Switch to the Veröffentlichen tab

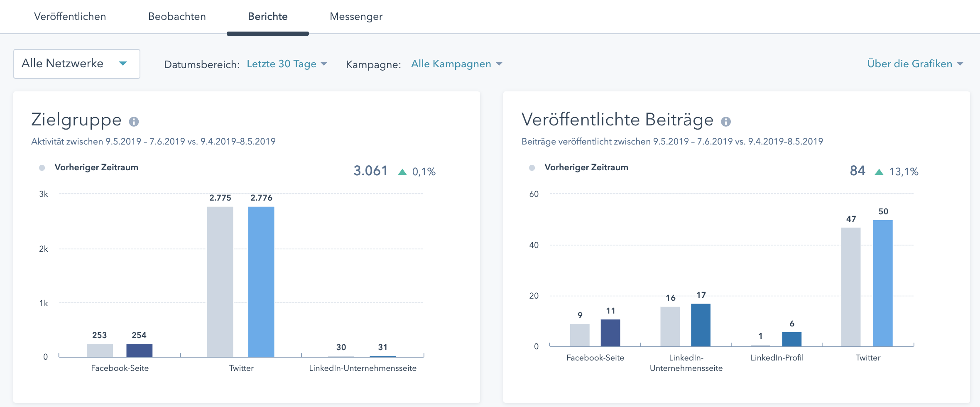click(70, 17)
